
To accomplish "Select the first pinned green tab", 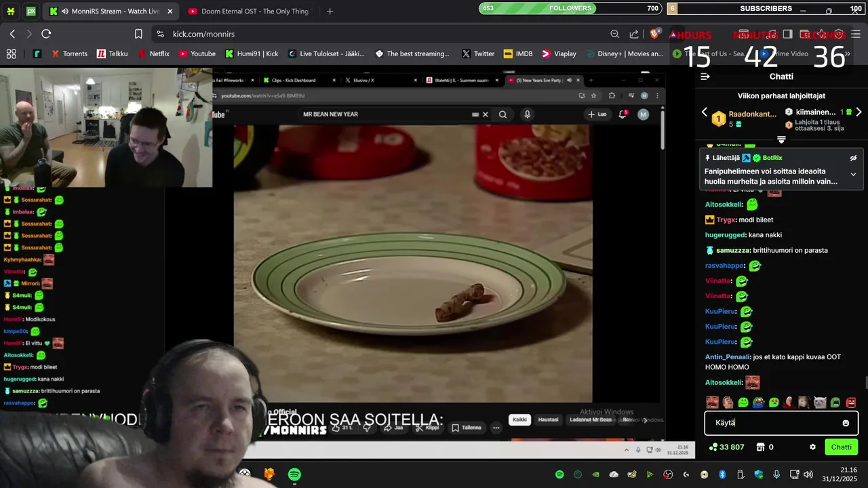I will pyautogui.click(x=11, y=12).
